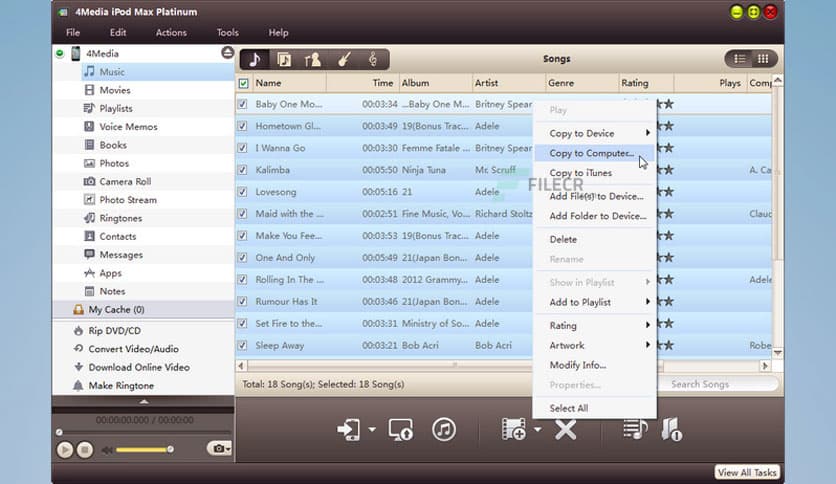Viewport: 836px width, 484px height.
Task: Click the snapshot camera button
Action: tap(218, 449)
